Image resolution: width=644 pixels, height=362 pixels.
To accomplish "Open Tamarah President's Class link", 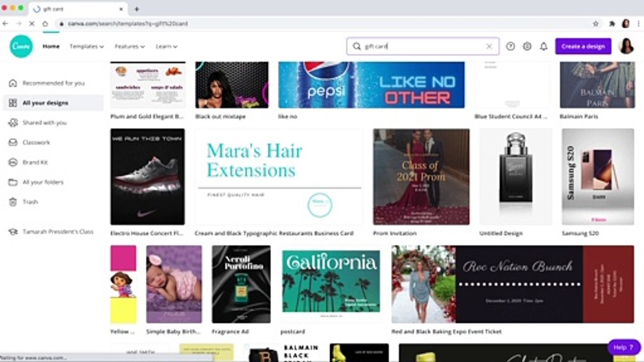I will click(x=58, y=232).
